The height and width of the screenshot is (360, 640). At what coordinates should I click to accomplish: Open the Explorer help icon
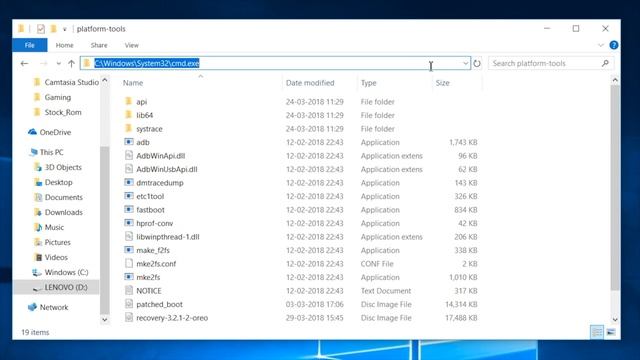(x=613, y=45)
